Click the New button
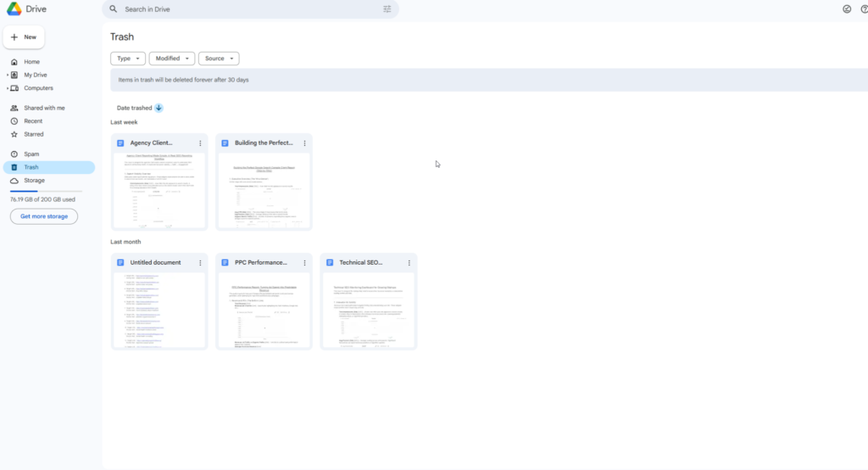This screenshot has width=868, height=470. (24, 37)
